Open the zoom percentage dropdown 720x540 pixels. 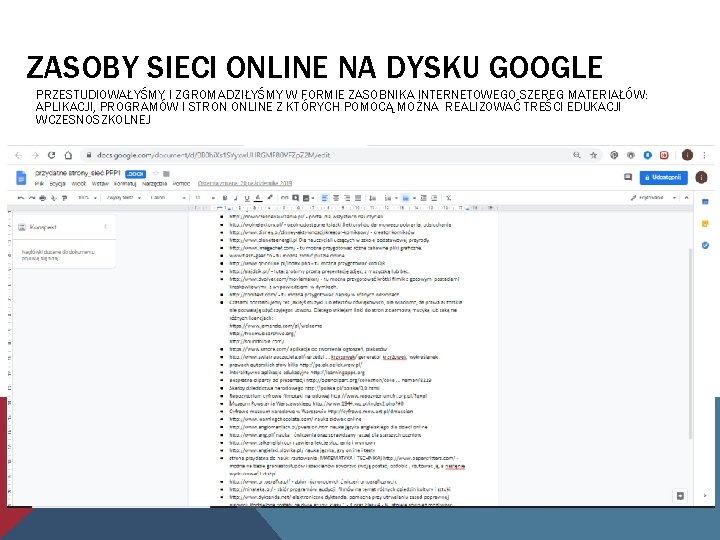(87, 198)
